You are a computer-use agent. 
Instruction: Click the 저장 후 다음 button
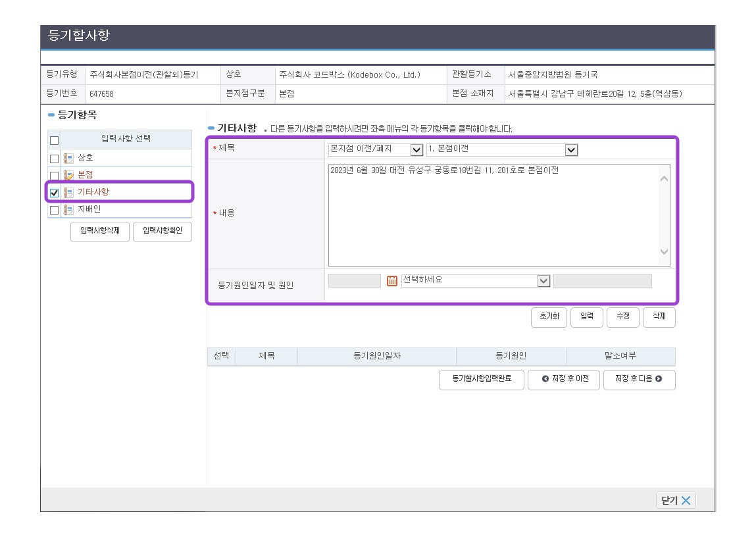[x=639, y=380]
